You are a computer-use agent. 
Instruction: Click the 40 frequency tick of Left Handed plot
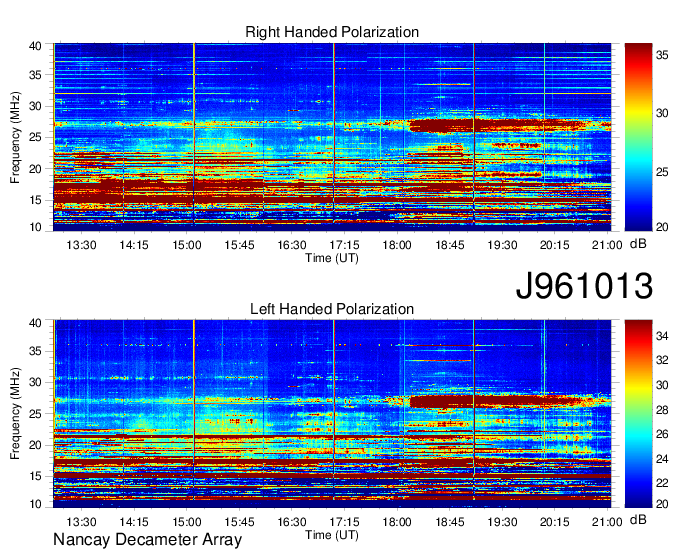pos(36,323)
